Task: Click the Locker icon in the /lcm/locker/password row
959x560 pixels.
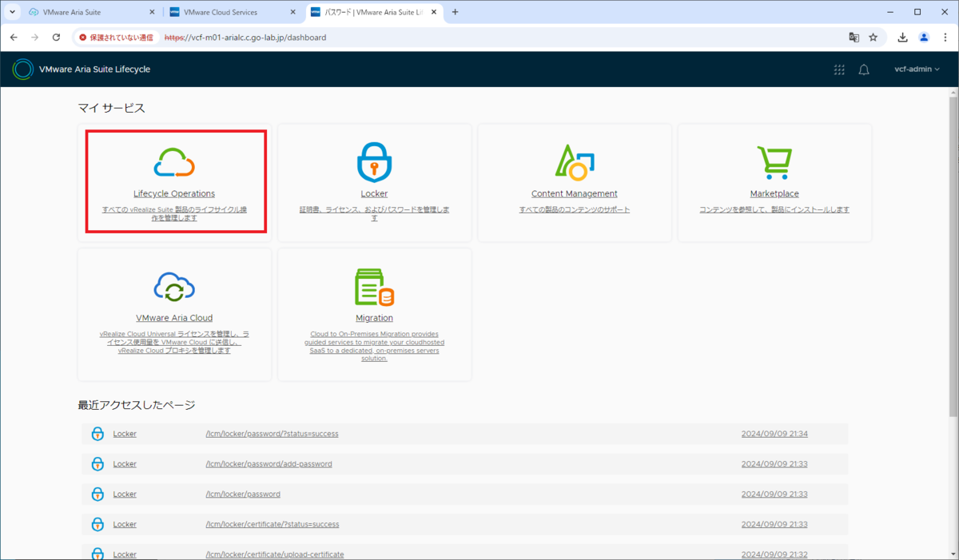Action: [97, 494]
